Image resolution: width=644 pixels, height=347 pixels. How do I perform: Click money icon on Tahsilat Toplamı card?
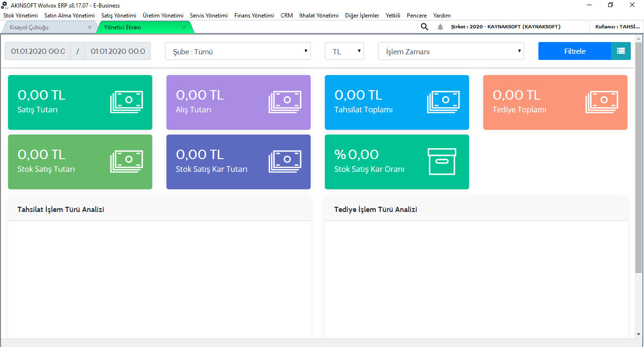443,102
